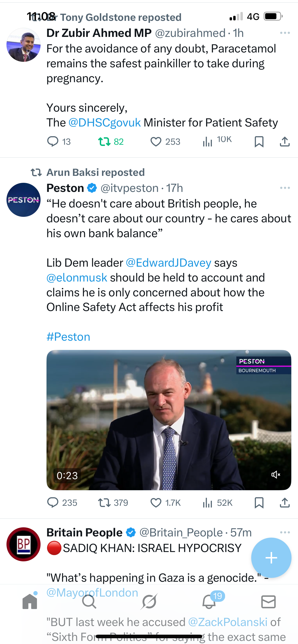The height and width of the screenshot is (644, 298).
Task: Open Notifications with 19 badge
Action: click(x=209, y=601)
